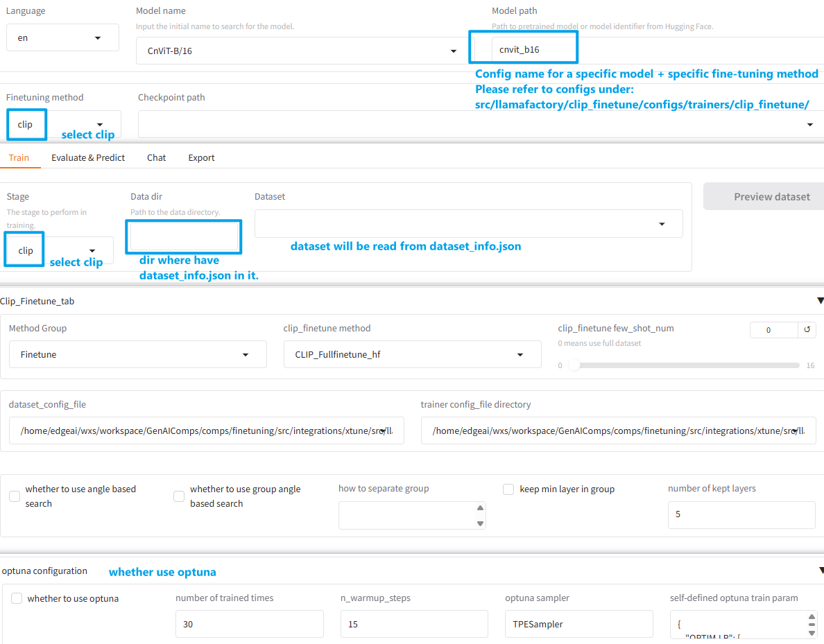
Task: Click down arrow in how to separate group
Action: 480,523
